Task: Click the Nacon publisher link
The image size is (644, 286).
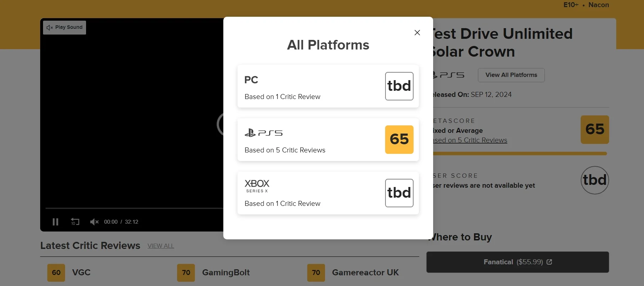Action: click(x=598, y=5)
